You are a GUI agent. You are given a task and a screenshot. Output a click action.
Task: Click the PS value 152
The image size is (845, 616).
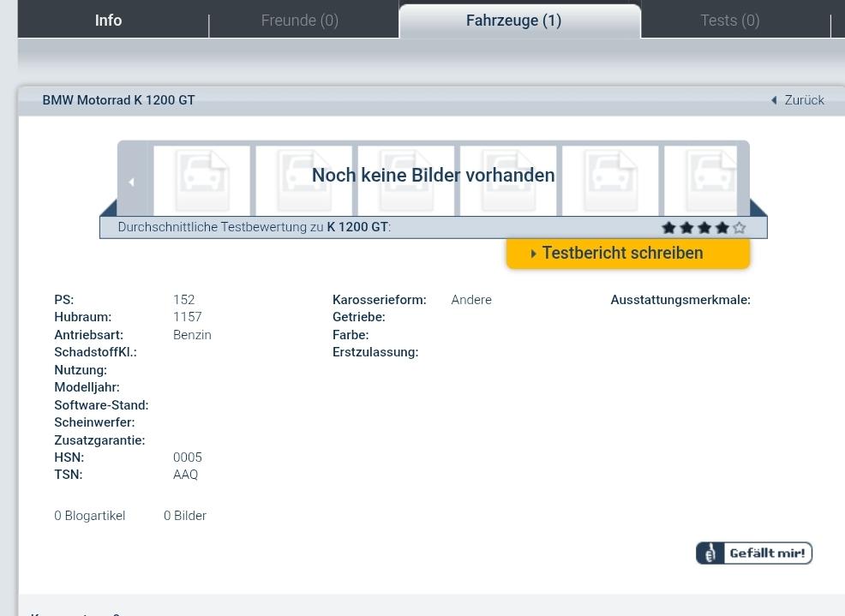pyautogui.click(x=183, y=300)
